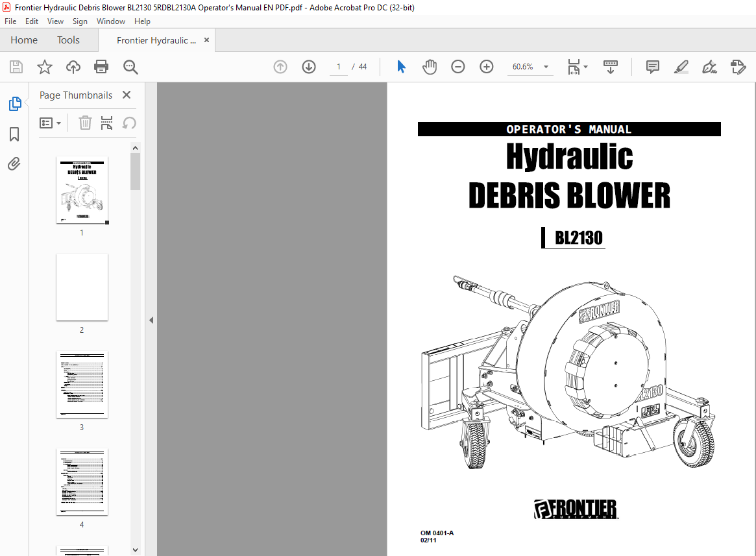
Task: Open the Edit menu
Action: click(32, 21)
